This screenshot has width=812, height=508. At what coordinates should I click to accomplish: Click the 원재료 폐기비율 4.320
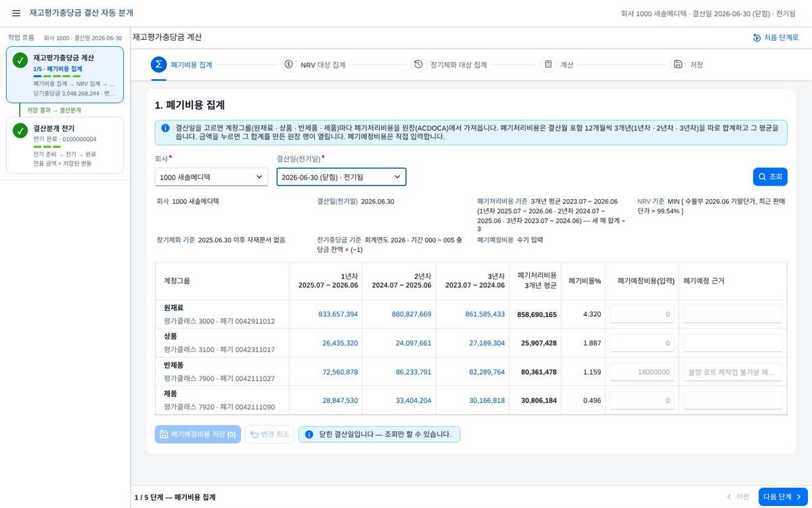[x=592, y=314]
